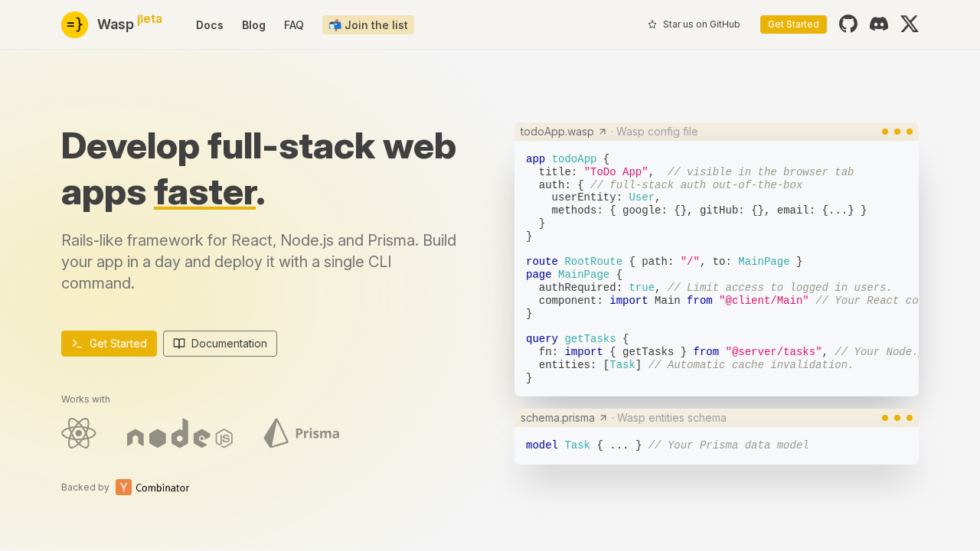Open the Docs menu item

pos(210,25)
